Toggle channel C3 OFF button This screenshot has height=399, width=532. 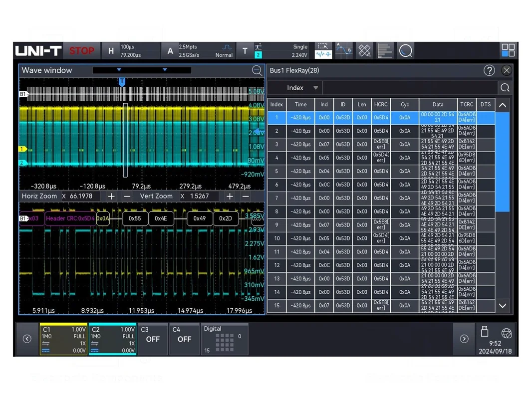tap(153, 339)
